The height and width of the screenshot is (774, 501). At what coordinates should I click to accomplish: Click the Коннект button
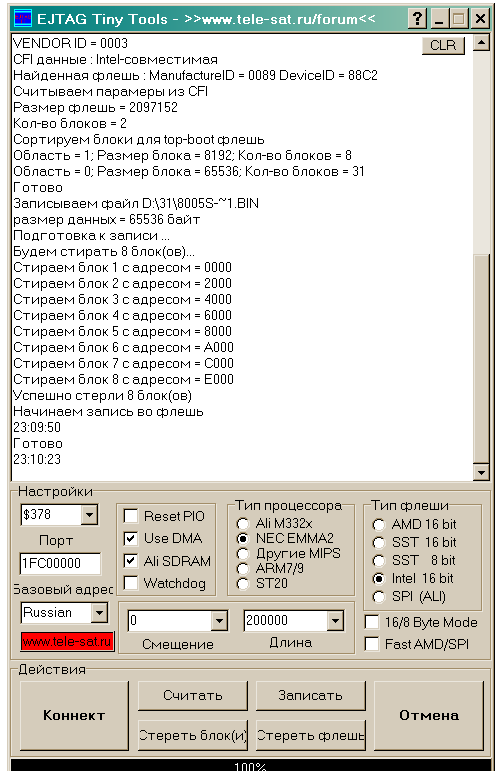point(74,715)
